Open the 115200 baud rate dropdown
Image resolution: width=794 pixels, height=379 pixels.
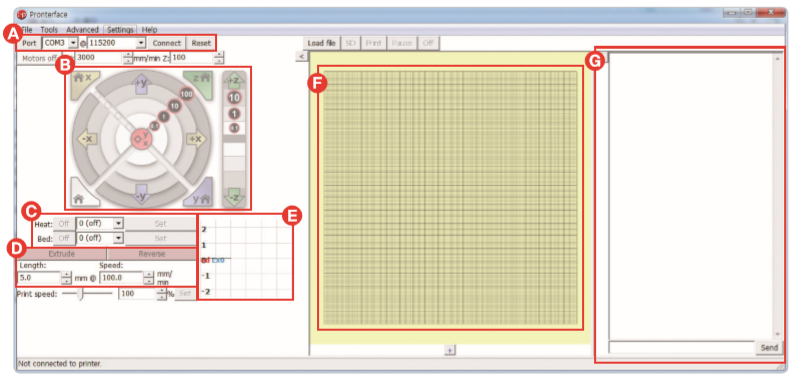(141, 43)
